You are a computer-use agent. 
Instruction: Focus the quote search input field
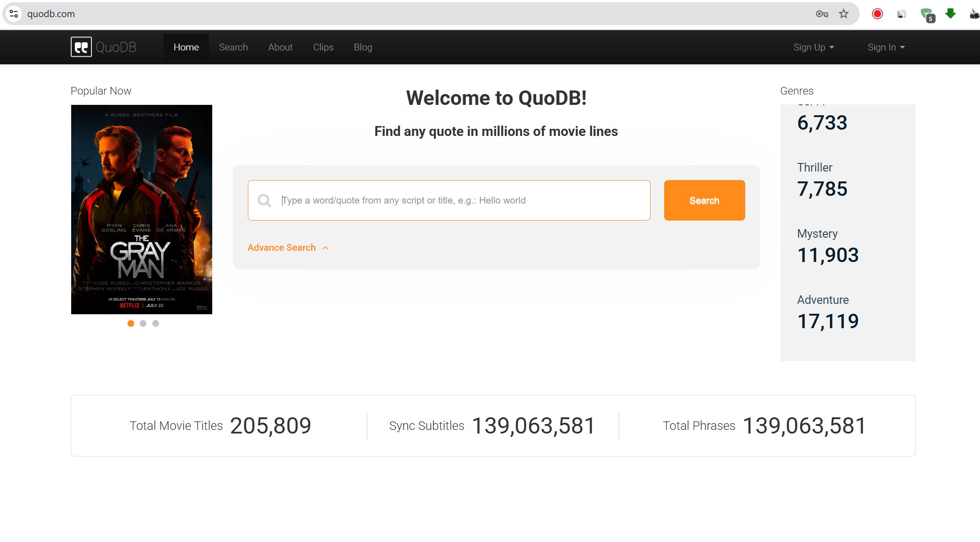(449, 200)
